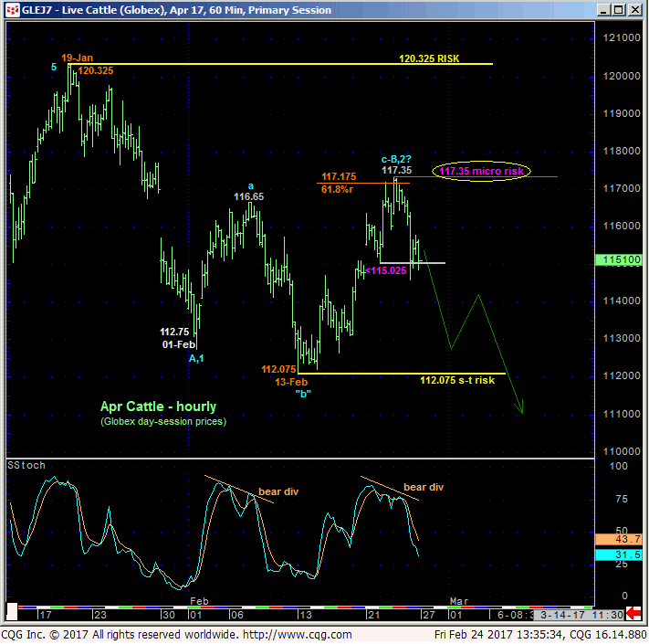Click the SStoch study label
This screenshot has width=649, height=644.
26,465
